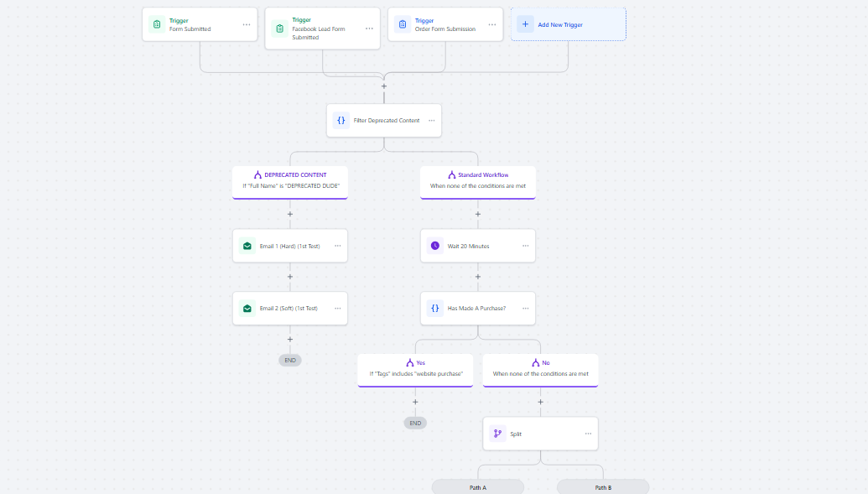Image resolution: width=868 pixels, height=494 pixels.
Task: Click the Facebook Lead Form trigger icon
Action: click(280, 29)
